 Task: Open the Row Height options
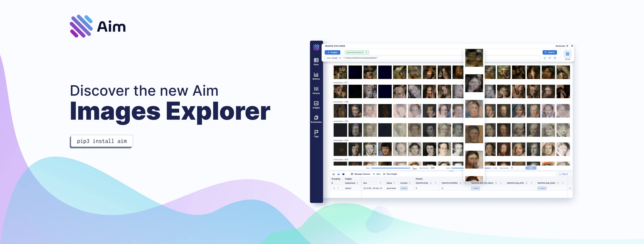click(390, 174)
